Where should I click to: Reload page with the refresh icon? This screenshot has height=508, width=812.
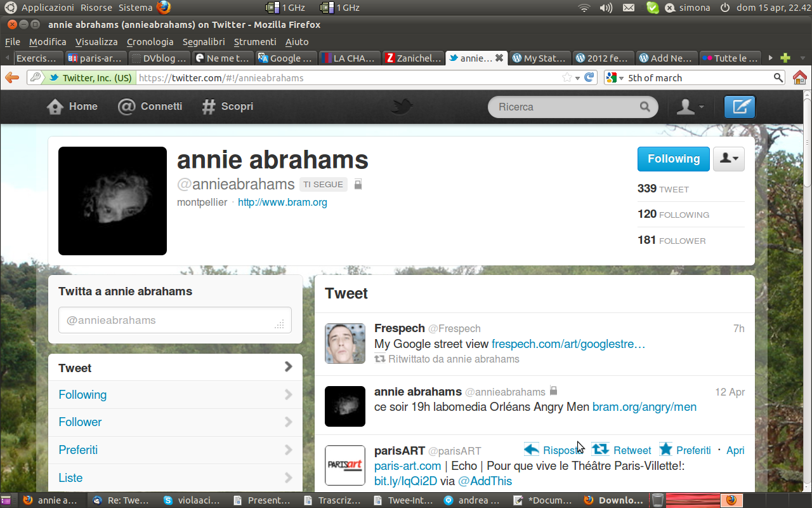coord(589,77)
